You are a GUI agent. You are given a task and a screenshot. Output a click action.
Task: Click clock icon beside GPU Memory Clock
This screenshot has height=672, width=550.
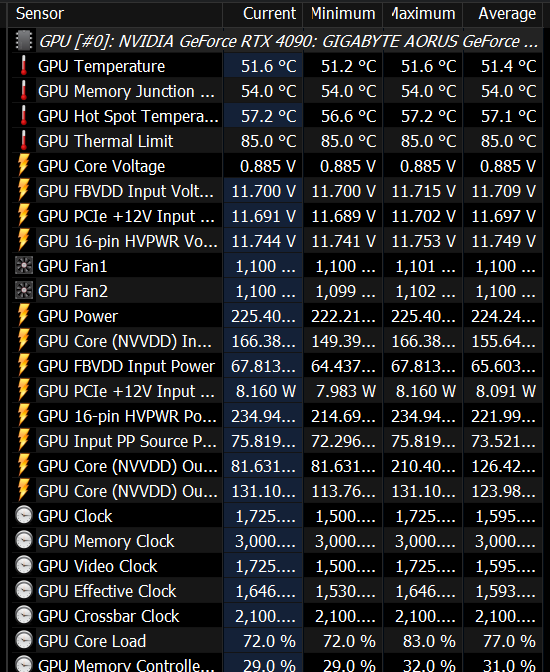[24, 541]
